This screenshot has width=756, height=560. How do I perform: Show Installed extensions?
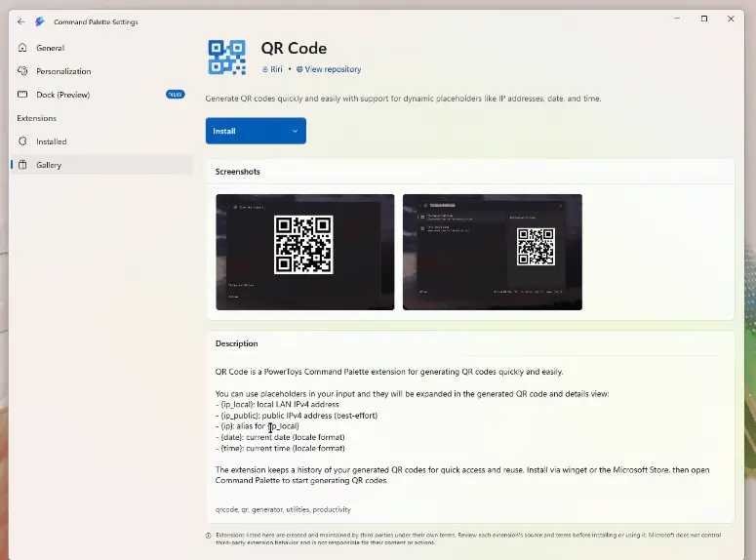(x=101, y=141)
